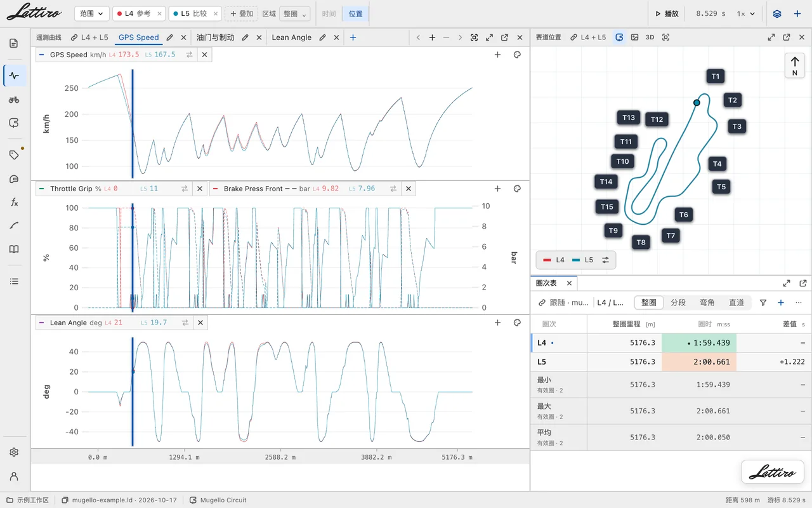Viewport: 812px width, 508px height.
Task: Open the user account icon
Action: tap(14, 476)
